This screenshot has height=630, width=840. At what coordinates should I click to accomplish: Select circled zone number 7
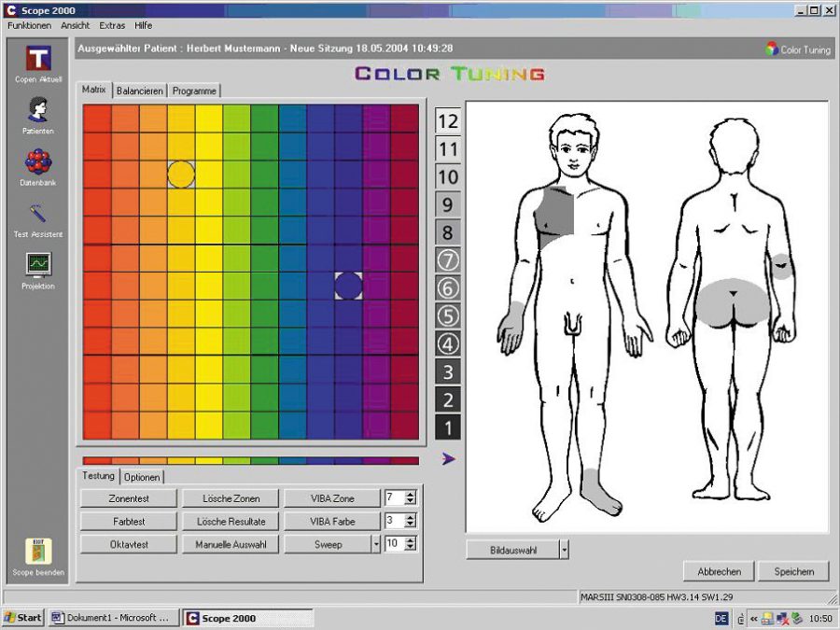pyautogui.click(x=448, y=260)
